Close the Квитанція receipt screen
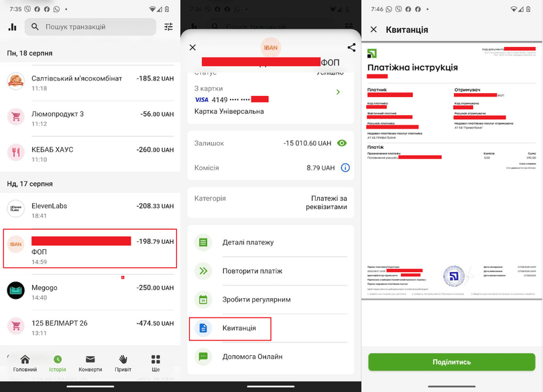 coord(373,29)
